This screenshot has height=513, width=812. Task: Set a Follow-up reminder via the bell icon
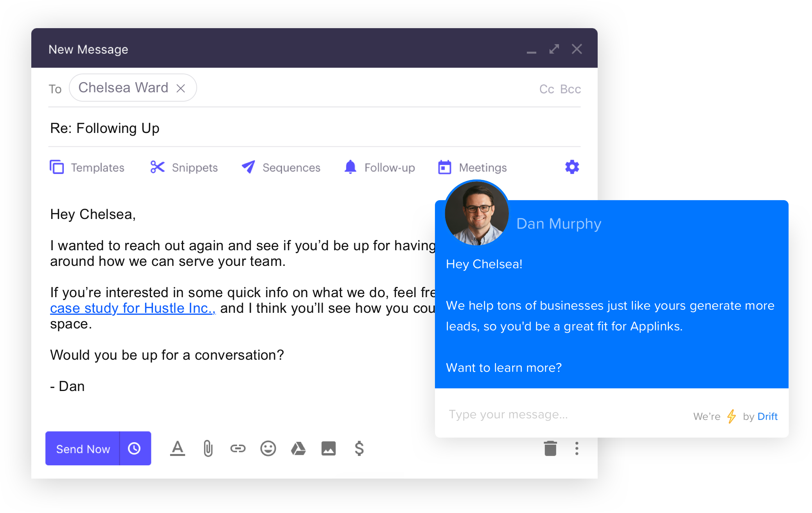379,167
